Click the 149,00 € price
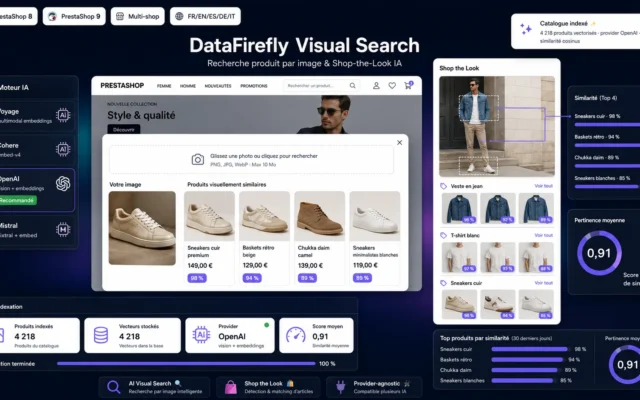This screenshot has height=400, width=640. point(200,265)
